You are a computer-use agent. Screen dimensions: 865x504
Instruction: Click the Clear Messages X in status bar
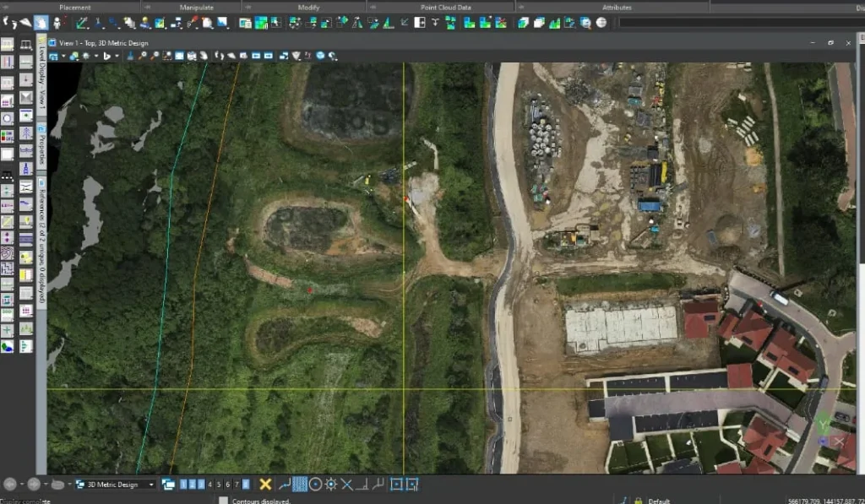(x=264, y=484)
